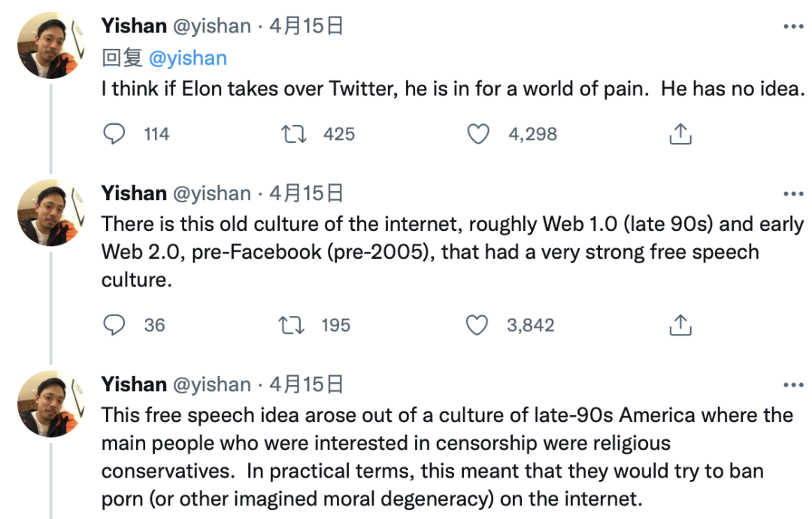The image size is (812, 519).
Task: Share the Web 1.0 free speech tweet
Action: tap(680, 325)
